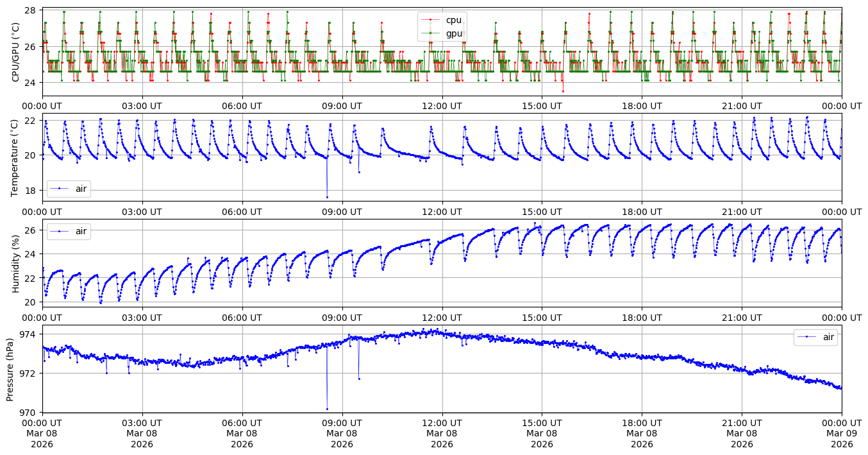Image resolution: width=868 pixels, height=455 pixels.
Task: Click the pressure outlier point just below 972 hPa after 09:00
Action: (359, 379)
